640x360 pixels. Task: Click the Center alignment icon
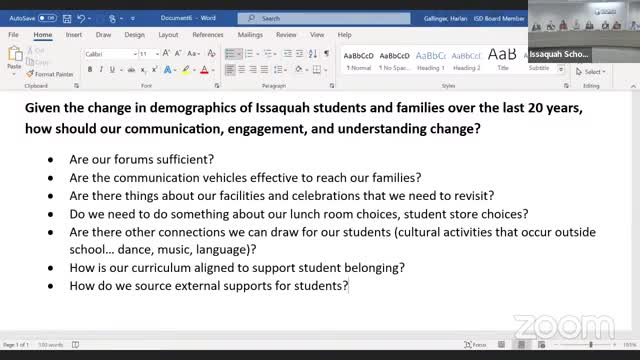click(242, 70)
